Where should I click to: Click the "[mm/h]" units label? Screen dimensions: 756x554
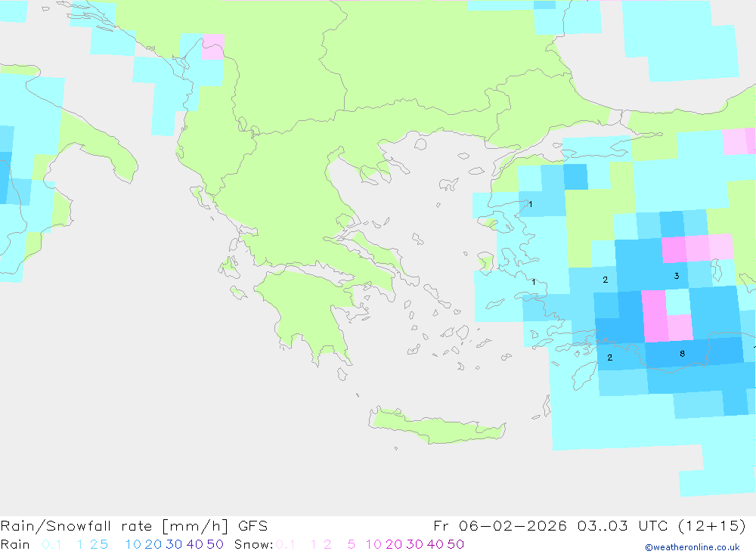(195, 525)
